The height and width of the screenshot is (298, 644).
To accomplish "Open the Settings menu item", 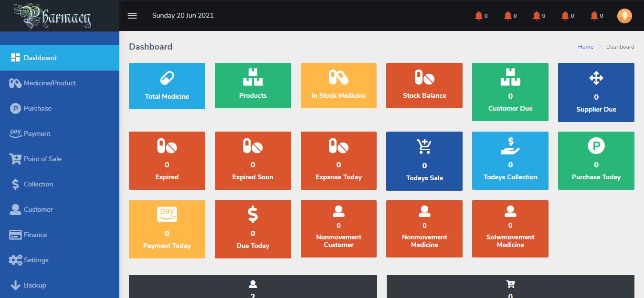I will (x=60, y=260).
